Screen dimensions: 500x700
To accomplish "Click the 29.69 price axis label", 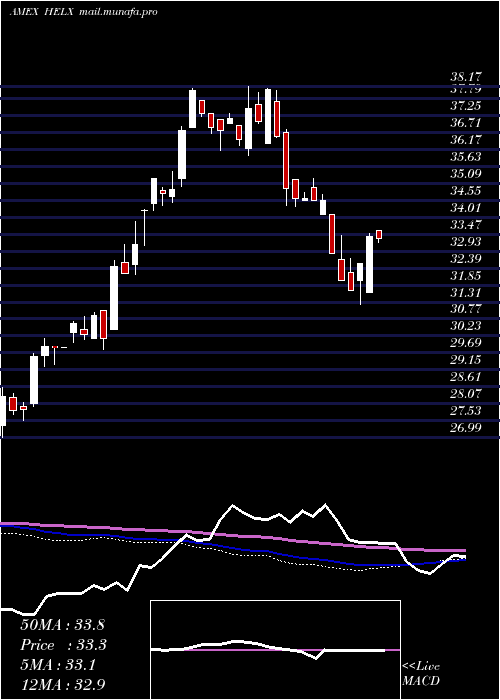I will pos(466,342).
